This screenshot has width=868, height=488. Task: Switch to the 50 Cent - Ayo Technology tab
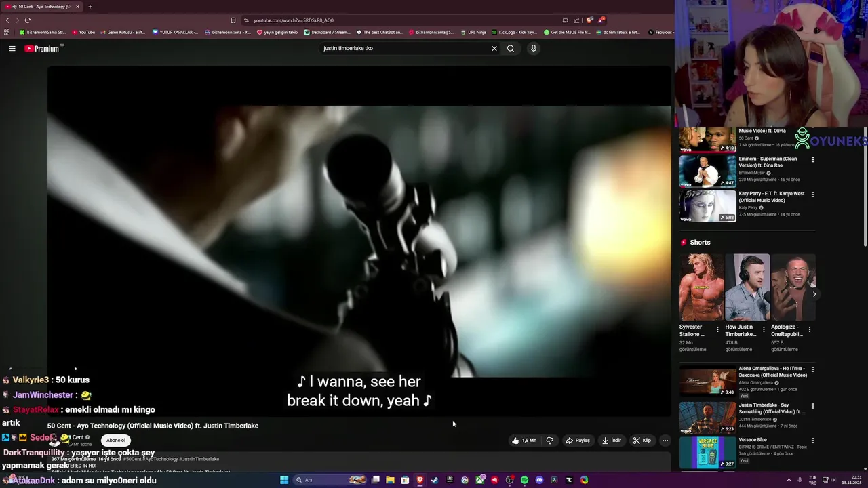42,7
